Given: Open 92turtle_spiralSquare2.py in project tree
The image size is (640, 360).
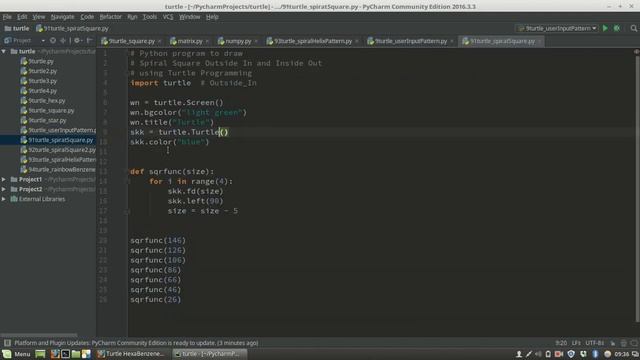Looking at the screenshot, I should [x=62, y=150].
